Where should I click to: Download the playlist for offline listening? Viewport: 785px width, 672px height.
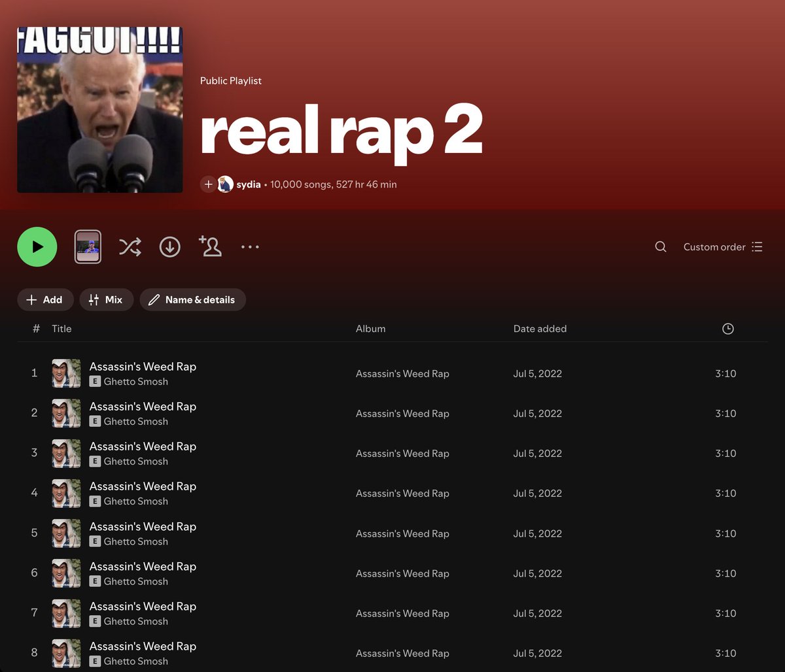170,247
